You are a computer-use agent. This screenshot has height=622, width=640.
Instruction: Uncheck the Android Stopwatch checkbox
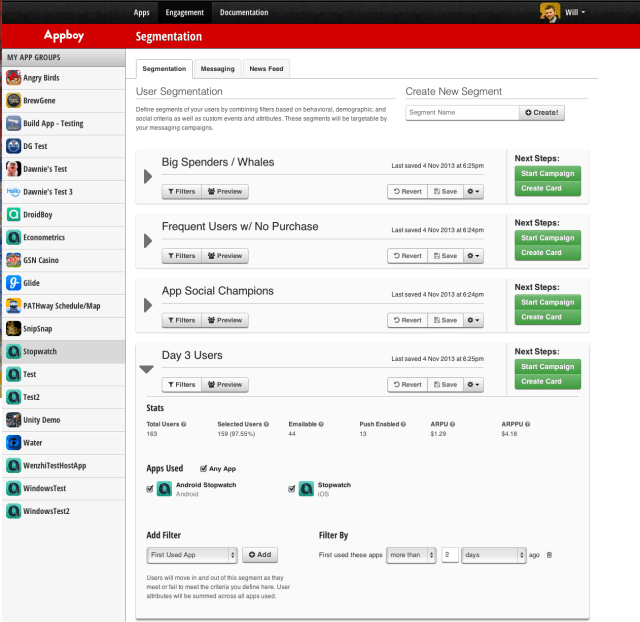coord(150,489)
